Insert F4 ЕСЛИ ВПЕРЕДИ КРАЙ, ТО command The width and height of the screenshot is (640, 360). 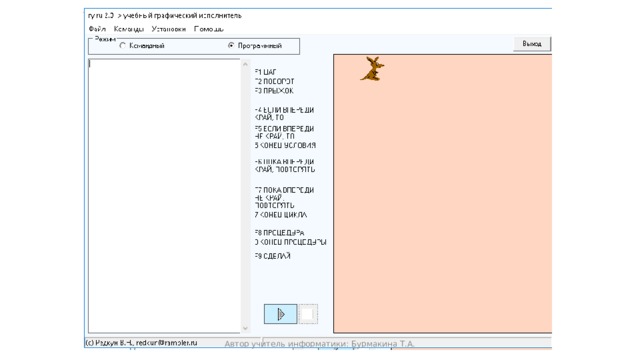point(284,114)
